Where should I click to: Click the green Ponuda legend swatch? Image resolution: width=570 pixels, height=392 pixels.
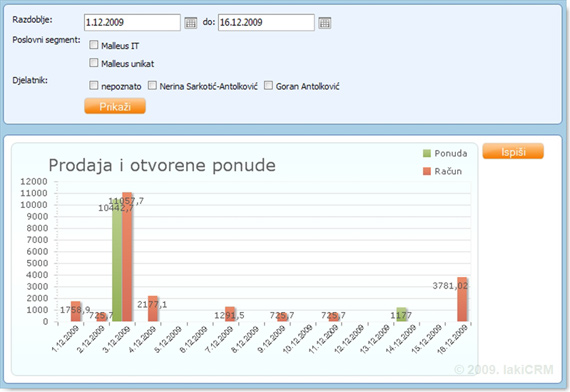click(427, 153)
